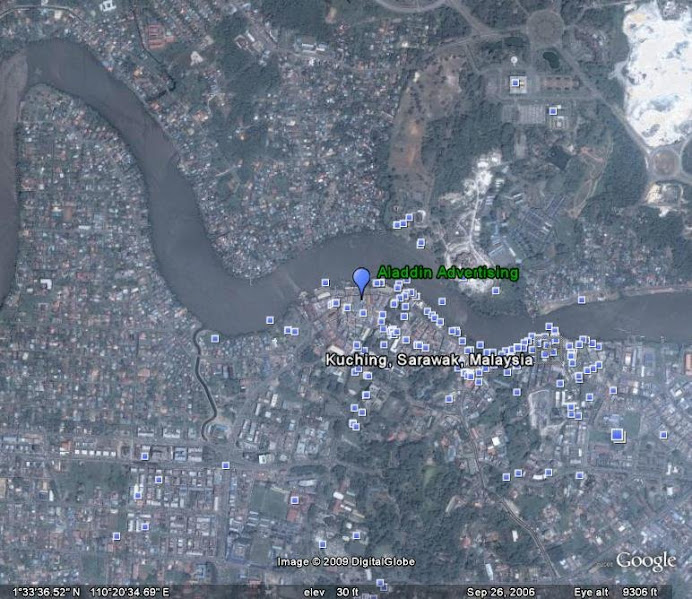Open photo icon just left of the placemark pin
Viewport: 692px width, 599px height.
[326, 283]
